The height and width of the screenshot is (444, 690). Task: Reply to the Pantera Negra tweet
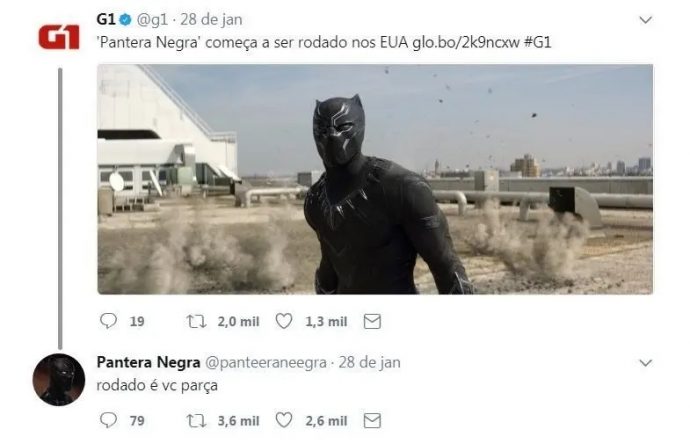pos(108,420)
